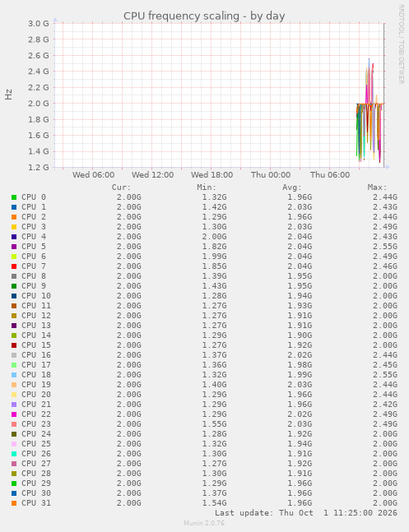Click the light blue CPU 18 swatch

[x=14, y=375]
